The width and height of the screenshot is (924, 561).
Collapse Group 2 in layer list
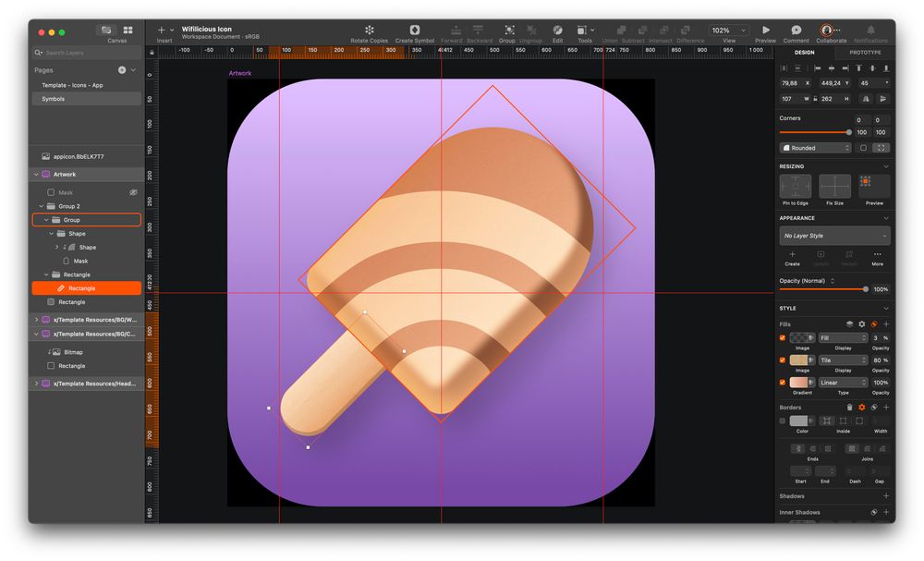pyautogui.click(x=42, y=206)
